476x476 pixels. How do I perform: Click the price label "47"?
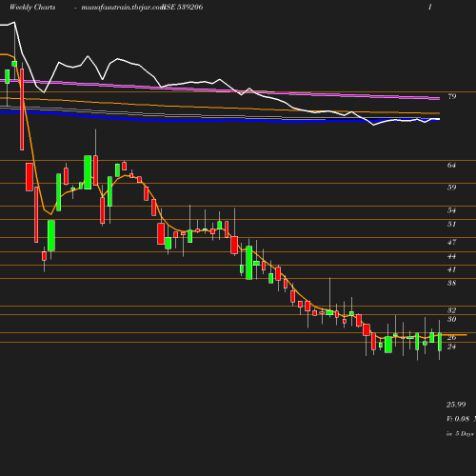point(451,242)
